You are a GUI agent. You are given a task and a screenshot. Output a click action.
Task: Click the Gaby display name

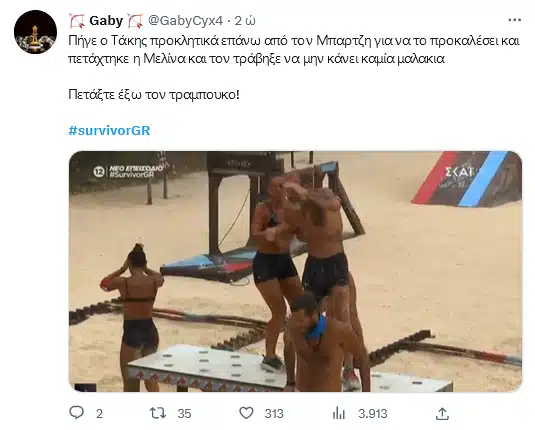[x=106, y=21]
